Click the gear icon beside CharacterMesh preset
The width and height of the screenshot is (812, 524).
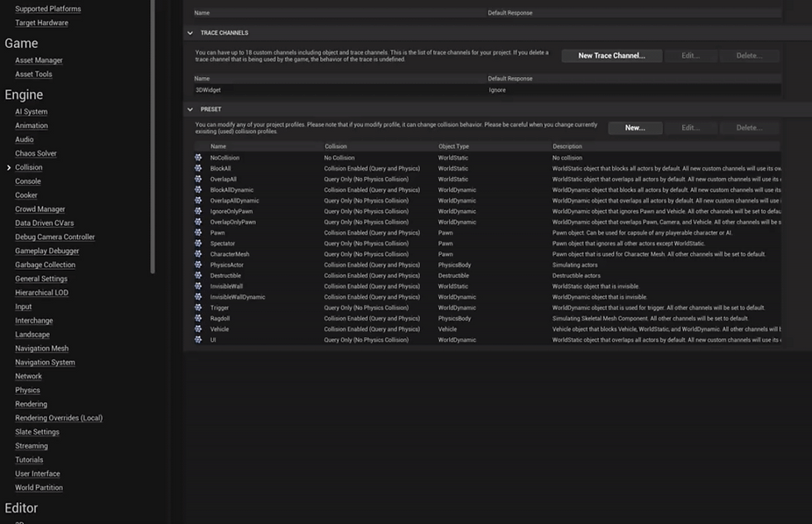pos(198,254)
